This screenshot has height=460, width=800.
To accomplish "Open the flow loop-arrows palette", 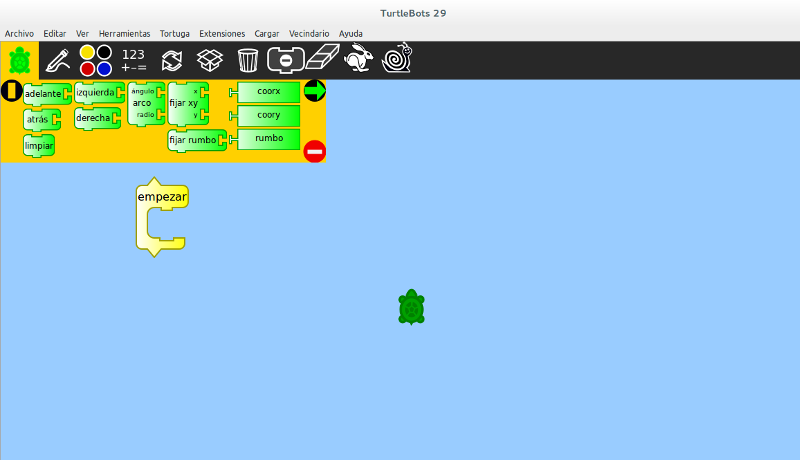I will [172, 60].
